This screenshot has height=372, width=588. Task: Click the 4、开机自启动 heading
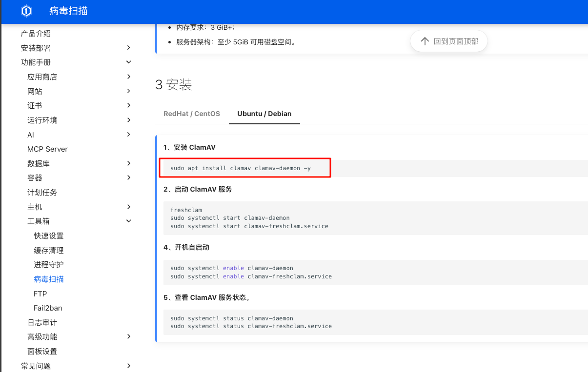tap(186, 247)
